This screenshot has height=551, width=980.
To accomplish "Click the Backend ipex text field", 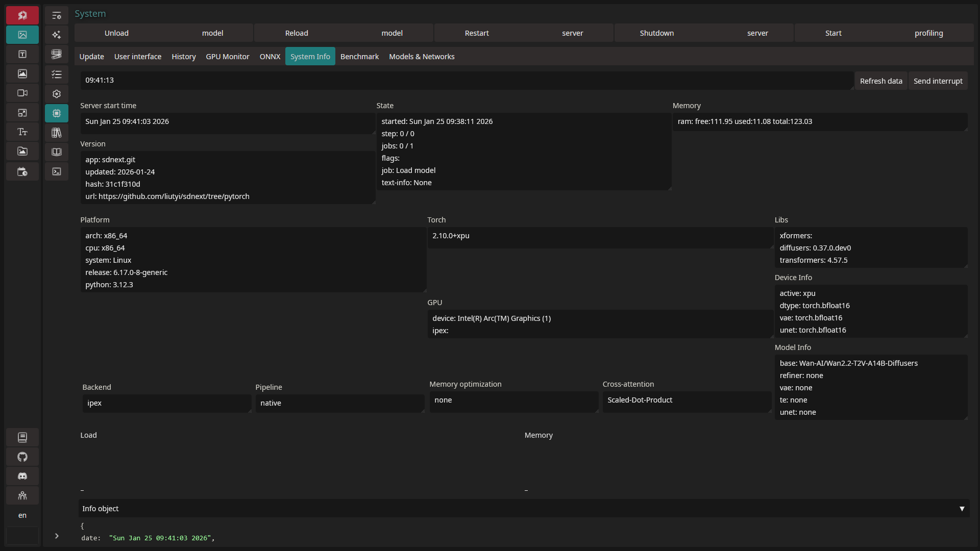I will [166, 403].
